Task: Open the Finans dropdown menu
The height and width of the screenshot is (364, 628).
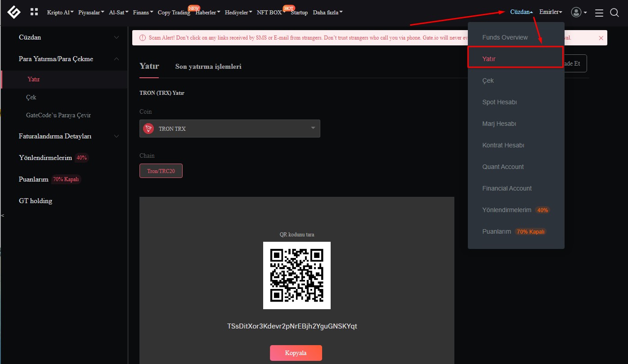Action: [143, 13]
